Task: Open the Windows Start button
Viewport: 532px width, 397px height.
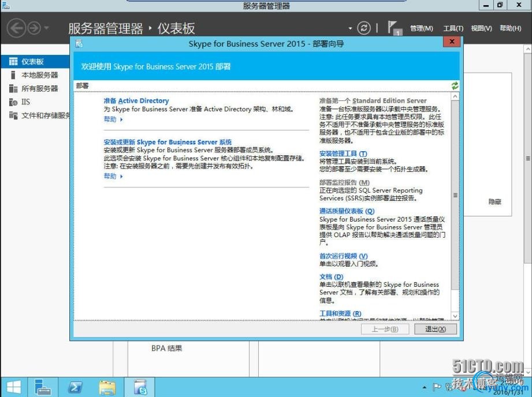Action: (x=13, y=387)
